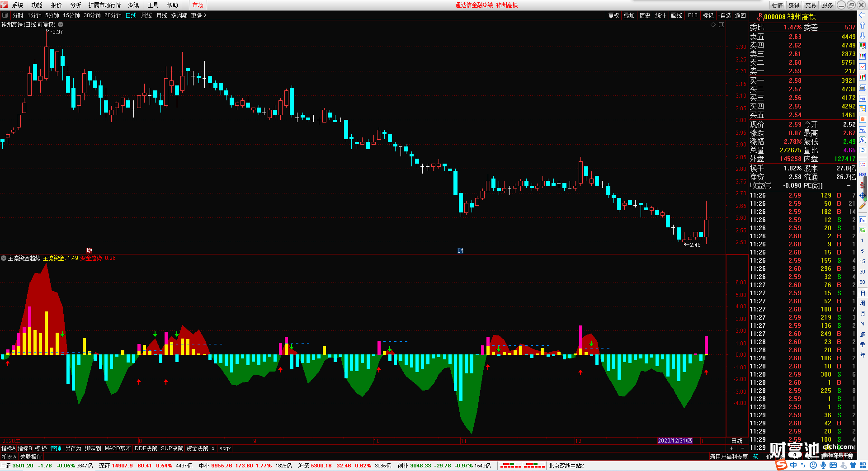The image size is (868, 471).
Task: Click the layout square icon atop the chart
Action: tap(722, 25)
